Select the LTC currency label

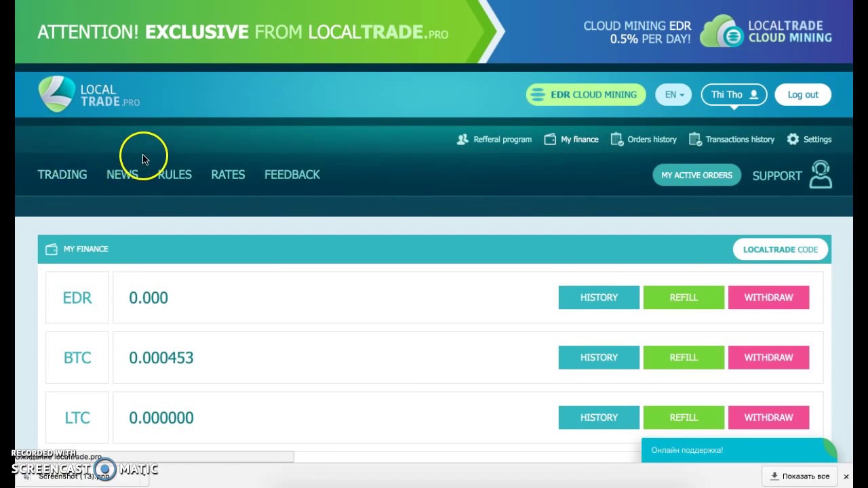tap(77, 418)
